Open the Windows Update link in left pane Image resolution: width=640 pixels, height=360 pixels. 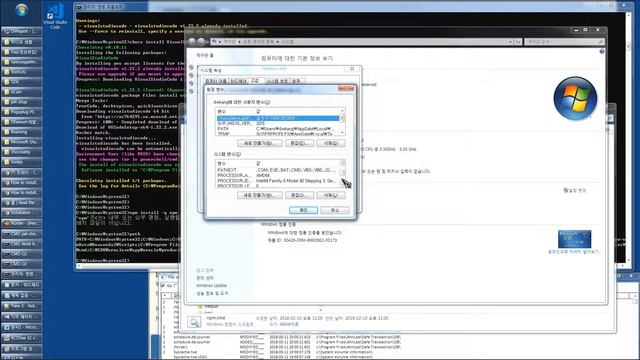point(211,285)
